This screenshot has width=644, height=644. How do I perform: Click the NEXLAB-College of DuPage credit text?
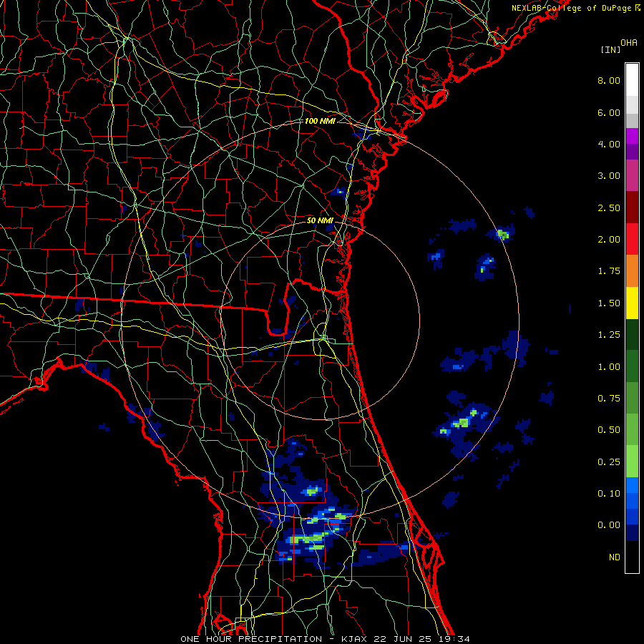(x=571, y=8)
